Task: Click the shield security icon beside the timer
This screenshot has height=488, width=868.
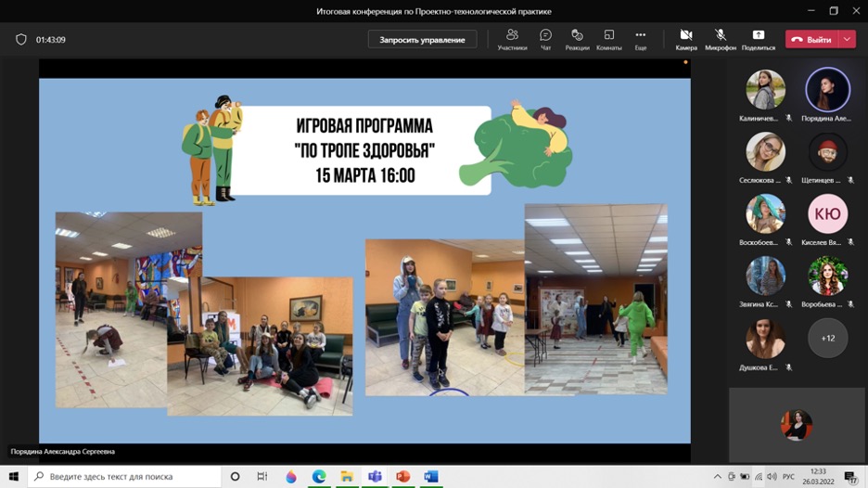Action: (21, 40)
